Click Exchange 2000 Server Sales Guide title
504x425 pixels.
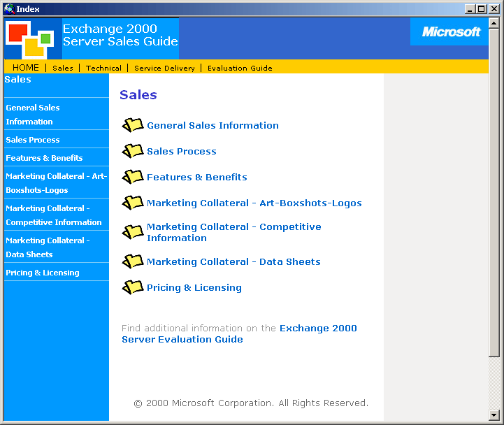tap(120, 35)
